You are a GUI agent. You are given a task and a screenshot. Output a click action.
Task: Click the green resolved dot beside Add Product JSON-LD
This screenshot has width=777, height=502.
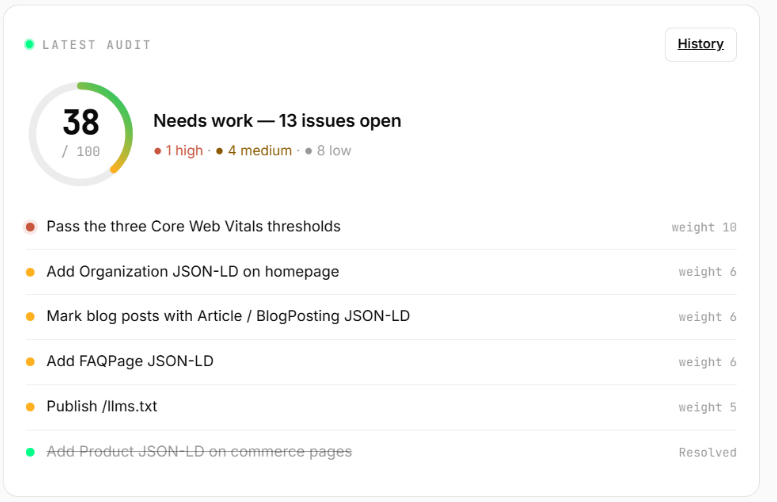[x=30, y=452]
